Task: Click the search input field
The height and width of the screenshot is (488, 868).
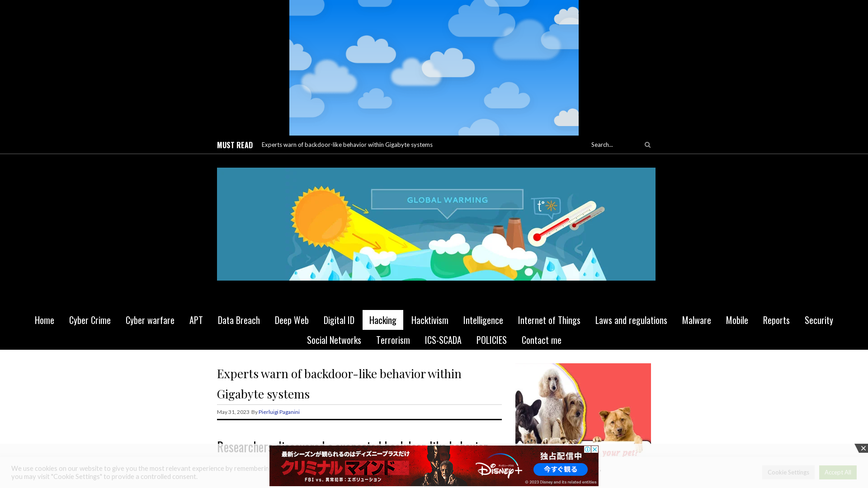Action: coord(614,144)
